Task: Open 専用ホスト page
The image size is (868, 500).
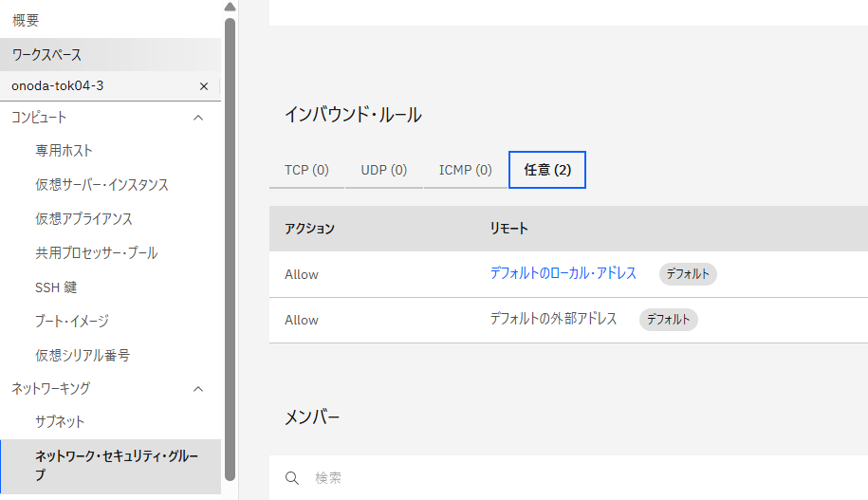Action: 64,151
